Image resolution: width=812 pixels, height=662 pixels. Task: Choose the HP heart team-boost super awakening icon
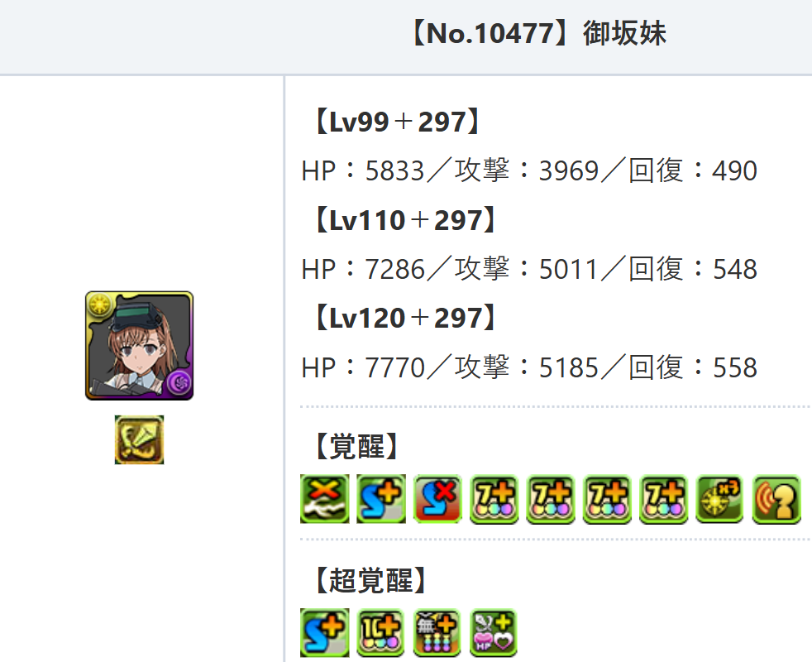(x=494, y=633)
